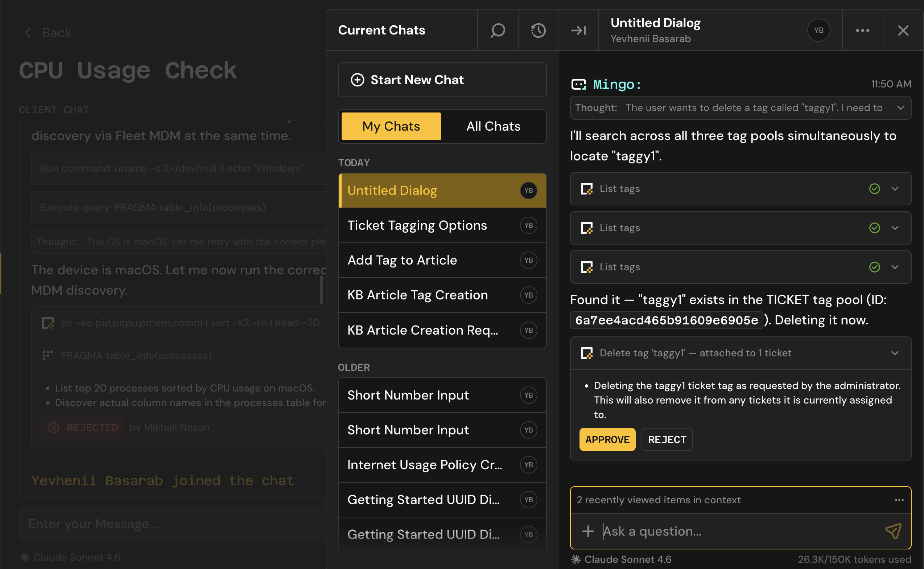Click second List tags success checkmark
This screenshot has height=569, width=924.
(874, 228)
